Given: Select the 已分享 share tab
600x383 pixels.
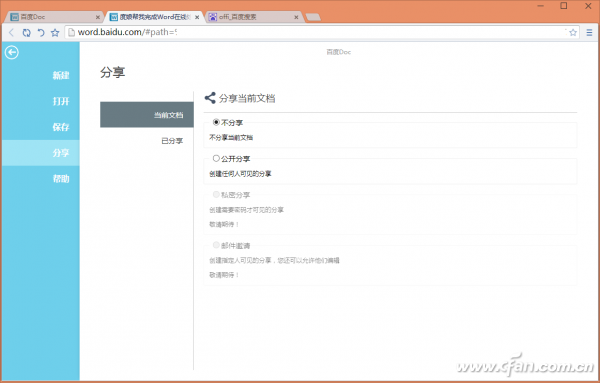Looking at the screenshot, I should (x=147, y=141).
